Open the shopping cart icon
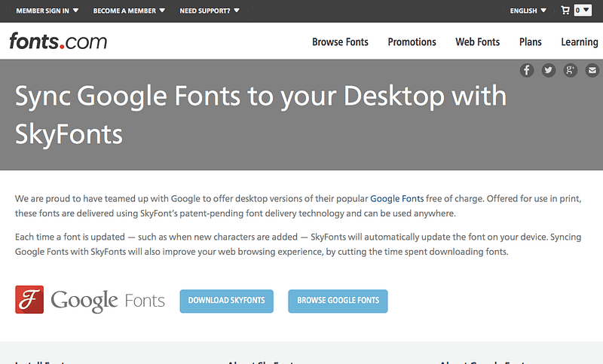This screenshot has height=364, width=603. point(565,11)
